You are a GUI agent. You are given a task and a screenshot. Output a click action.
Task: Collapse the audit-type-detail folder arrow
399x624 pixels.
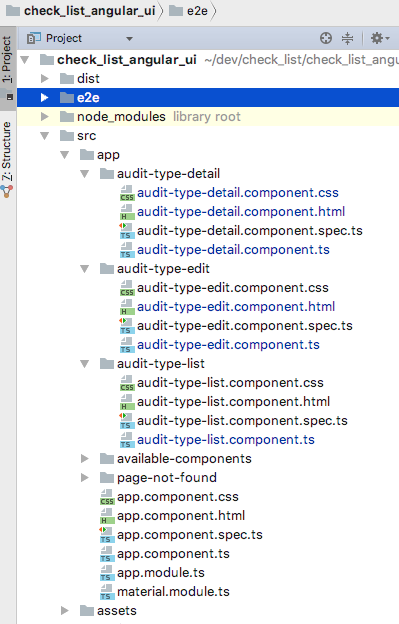(x=85, y=174)
